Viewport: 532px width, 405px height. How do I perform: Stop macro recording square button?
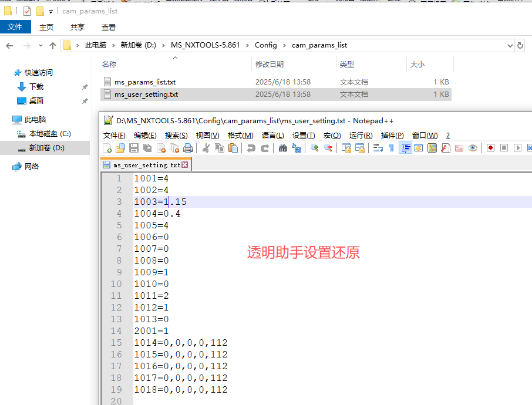coord(504,148)
